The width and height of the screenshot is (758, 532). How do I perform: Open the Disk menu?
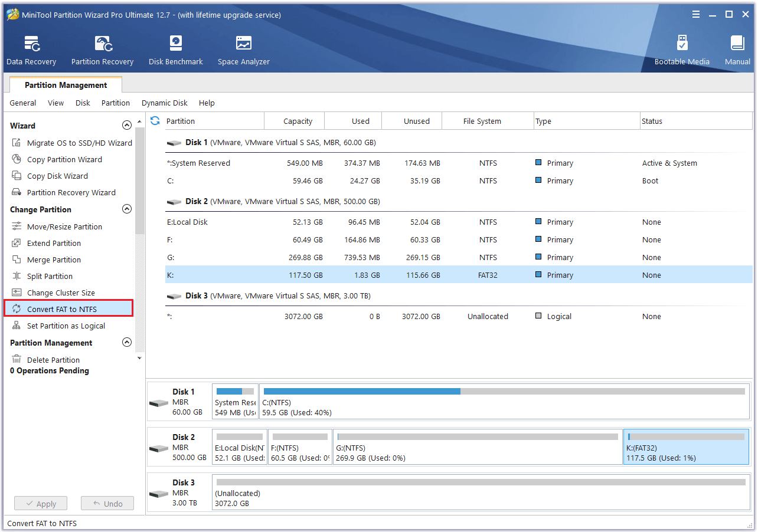point(83,103)
